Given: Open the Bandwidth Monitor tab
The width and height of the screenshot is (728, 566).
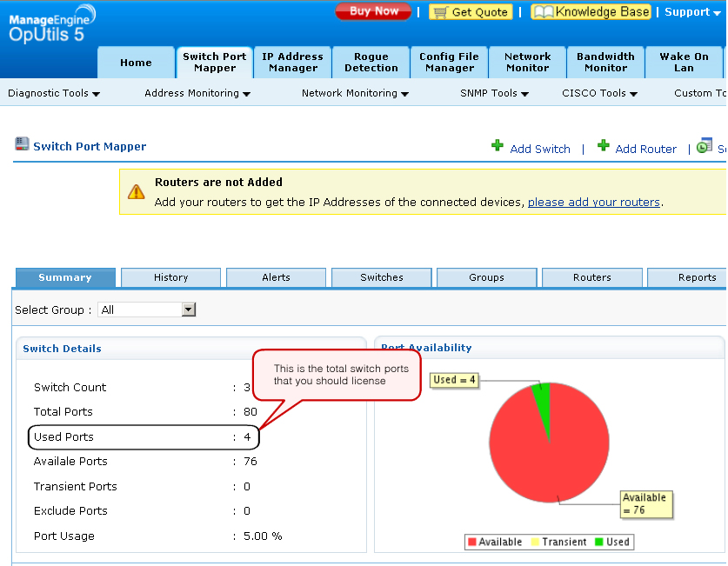Looking at the screenshot, I should tap(605, 63).
